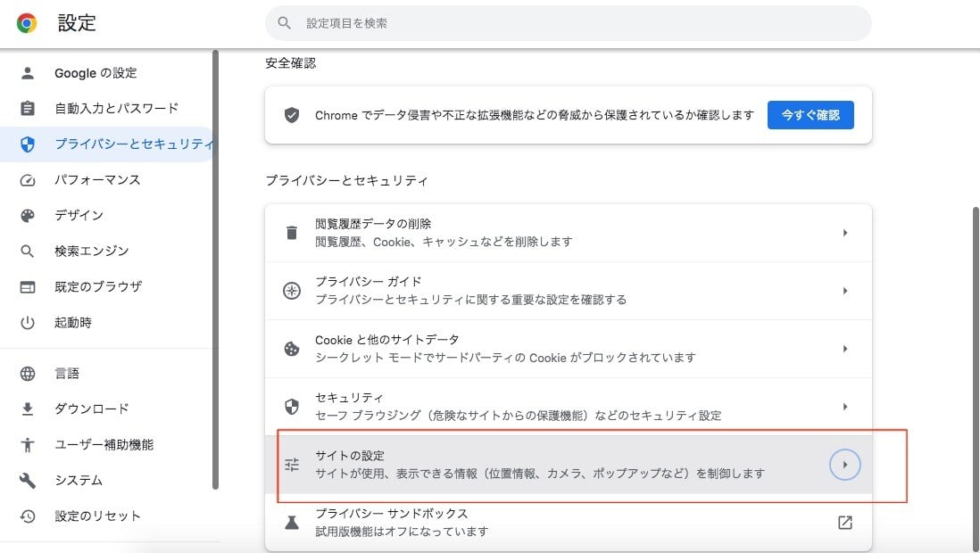Click the trash icon for 閲覧履歴データの削除
This screenshot has height=553, width=980.
click(292, 233)
